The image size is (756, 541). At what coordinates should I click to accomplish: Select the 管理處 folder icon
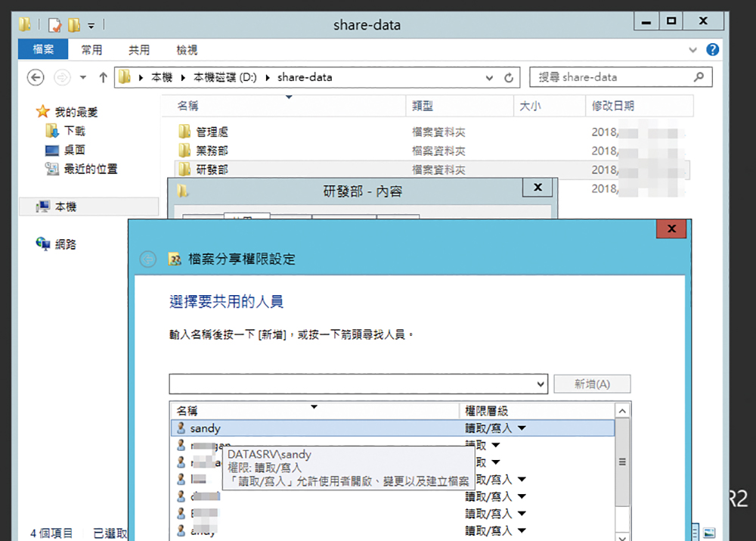[184, 131]
